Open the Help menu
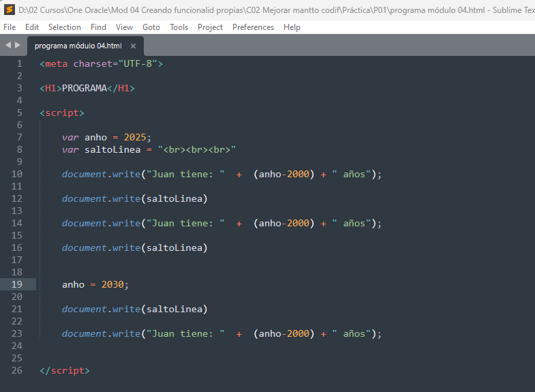Screen dimensions: 535x392 pos(292,27)
